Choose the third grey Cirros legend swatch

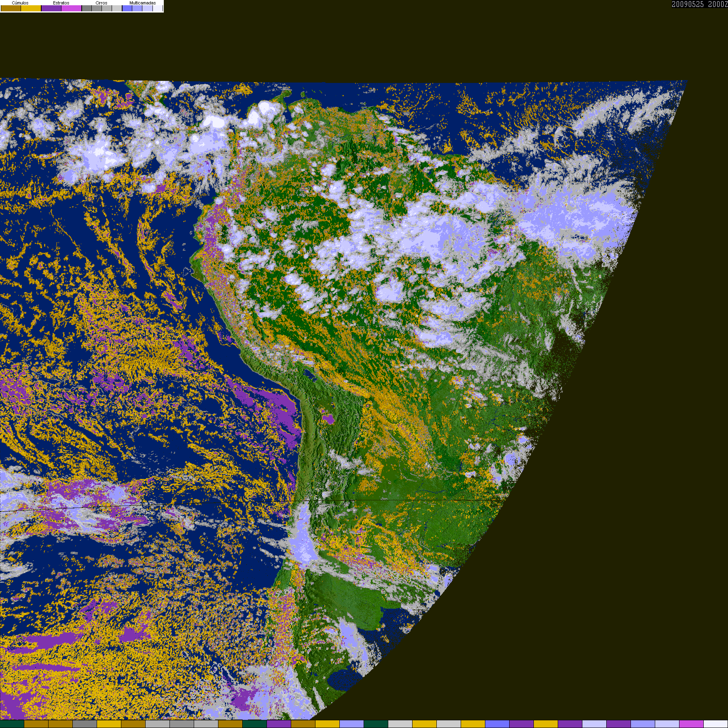pyautogui.click(x=107, y=8)
